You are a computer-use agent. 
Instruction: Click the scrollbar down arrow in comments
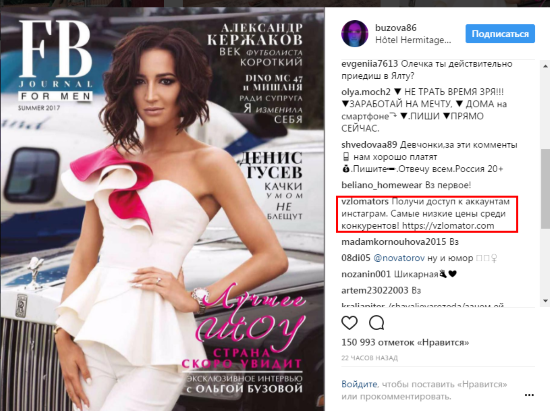[x=545, y=301]
